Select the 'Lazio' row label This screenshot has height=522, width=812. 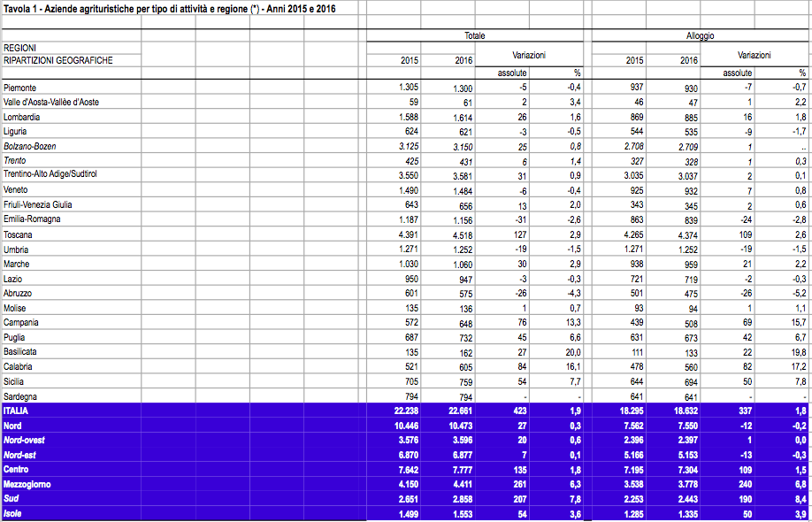12,279
